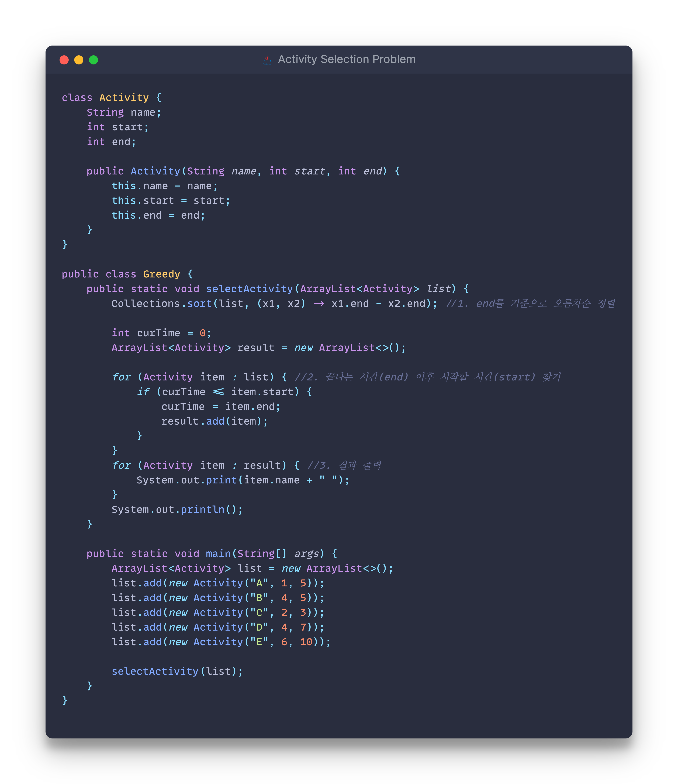Click the Activity "E" list entry line
The height and width of the screenshot is (784, 678).
tap(221, 642)
